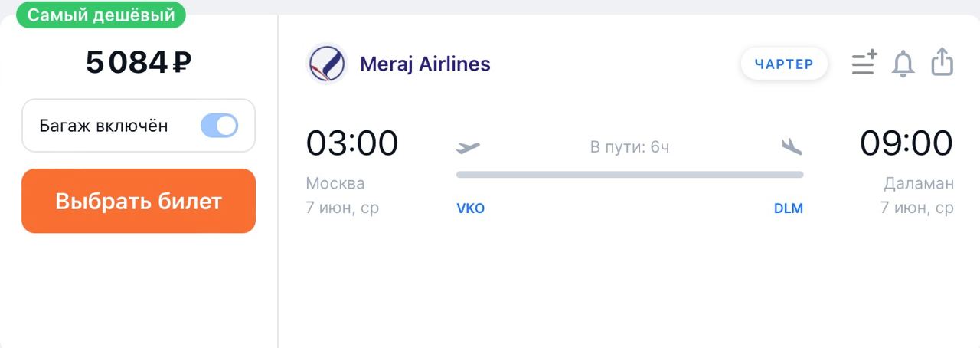Click the 09:00 arrival time
980x348 pixels.
pyautogui.click(x=906, y=143)
